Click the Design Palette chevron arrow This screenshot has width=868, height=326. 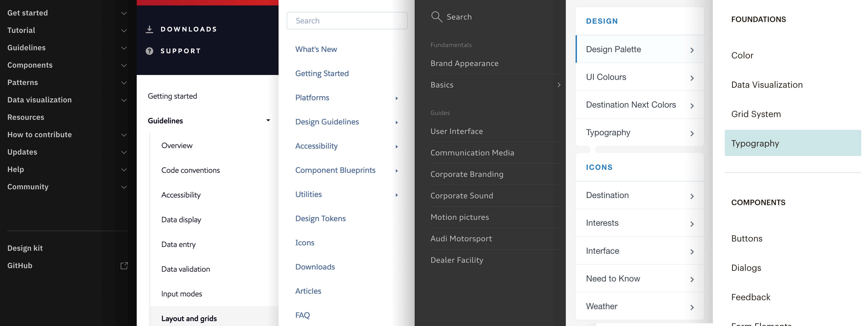692,50
